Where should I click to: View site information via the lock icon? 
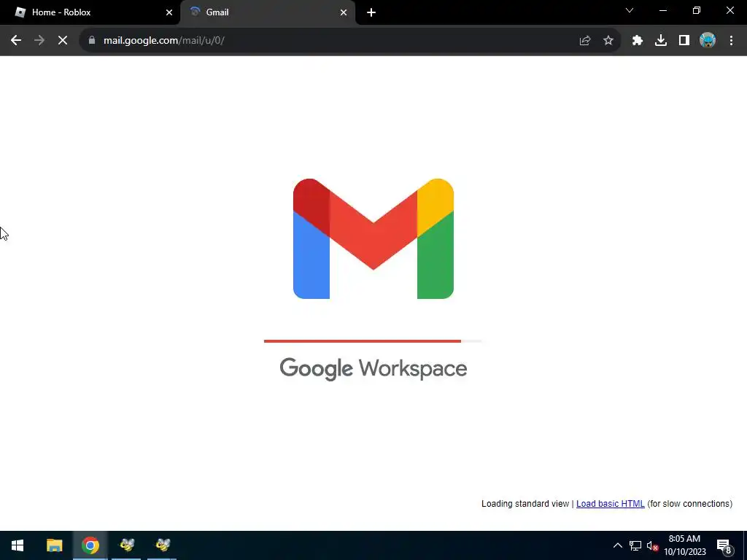tap(92, 41)
